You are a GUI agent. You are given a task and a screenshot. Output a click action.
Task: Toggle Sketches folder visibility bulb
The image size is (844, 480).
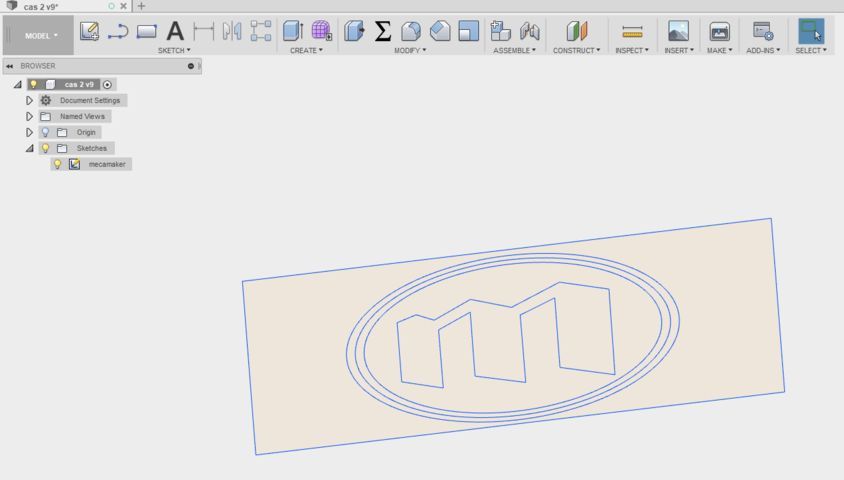click(45, 148)
